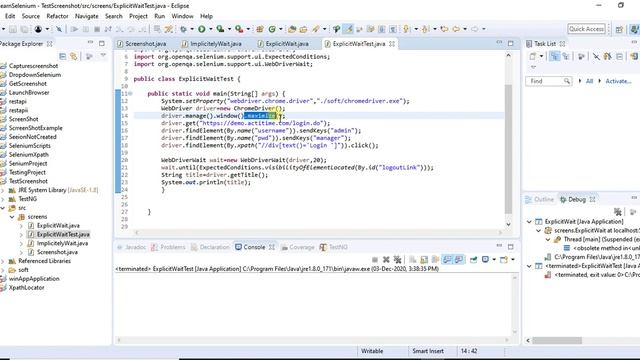
Task: Expand the JRE System Library node
Action: click(x=3, y=190)
